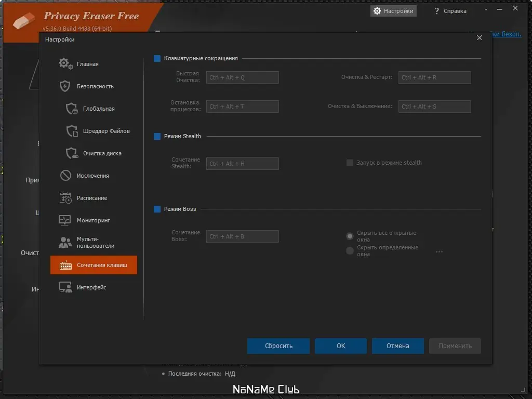The width and height of the screenshot is (532, 399).
Task: Click the Сбросить button
Action: coord(278,346)
